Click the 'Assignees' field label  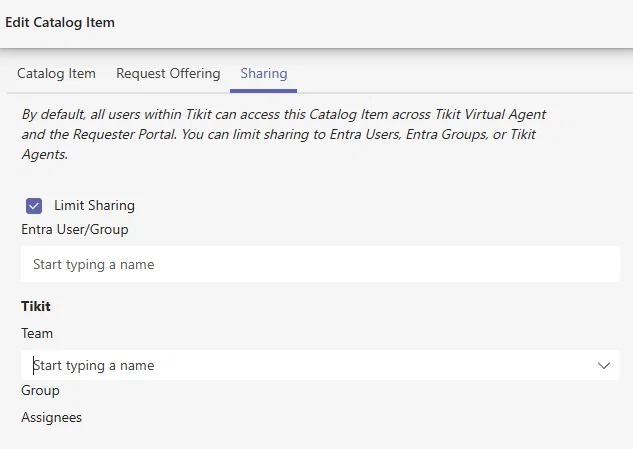51,417
